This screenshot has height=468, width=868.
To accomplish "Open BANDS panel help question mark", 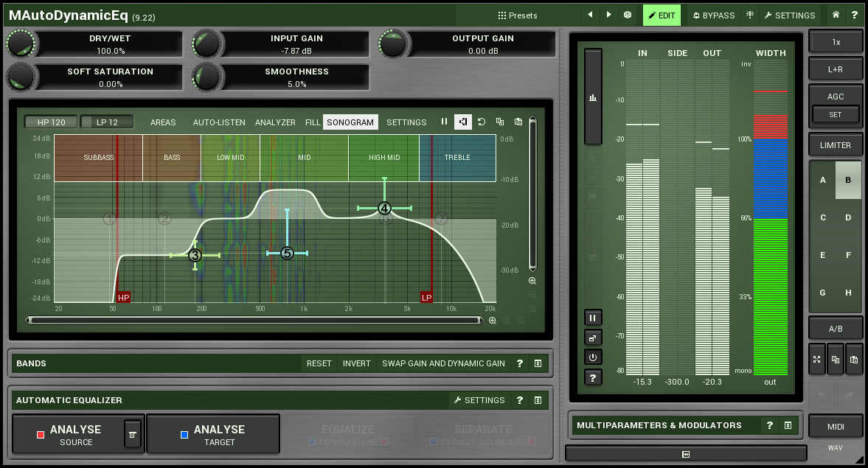I will coord(519,363).
